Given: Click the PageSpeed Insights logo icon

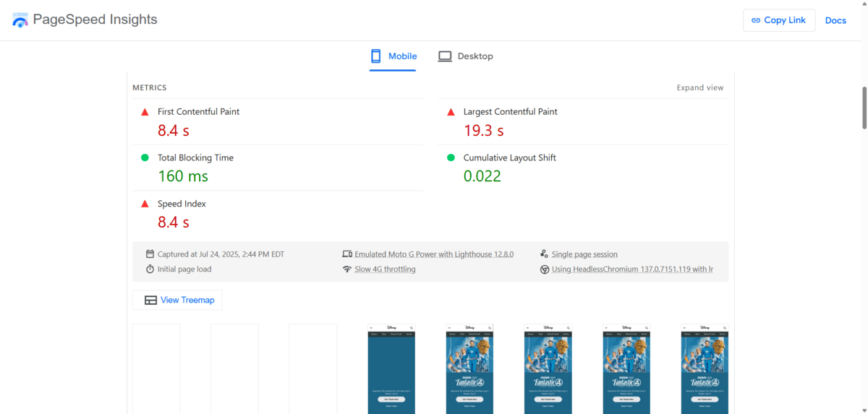Looking at the screenshot, I should [x=20, y=20].
